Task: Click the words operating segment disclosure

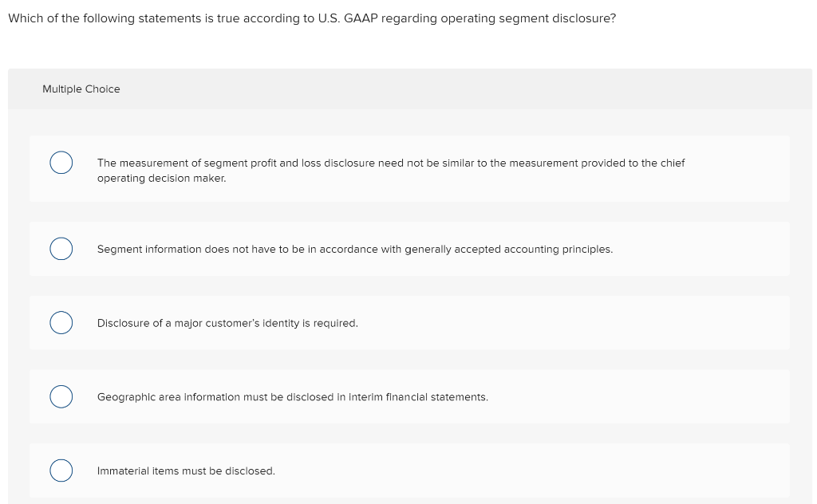Action: pyautogui.click(x=527, y=18)
